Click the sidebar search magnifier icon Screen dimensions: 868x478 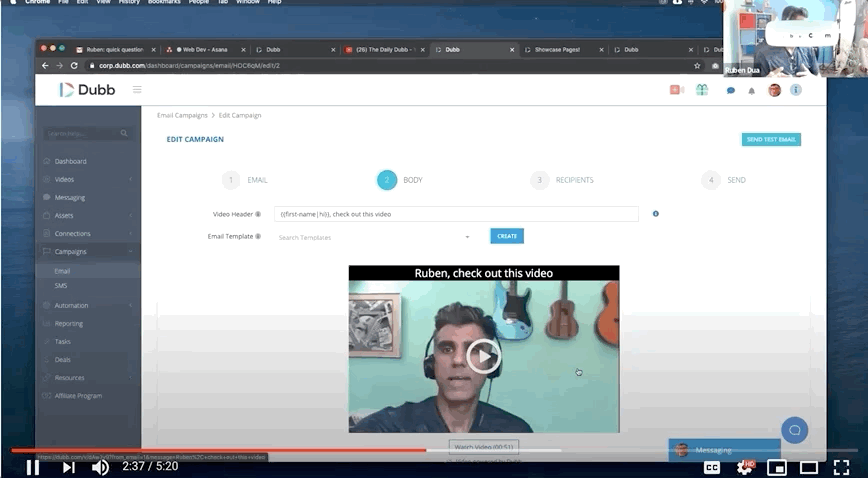point(124,133)
